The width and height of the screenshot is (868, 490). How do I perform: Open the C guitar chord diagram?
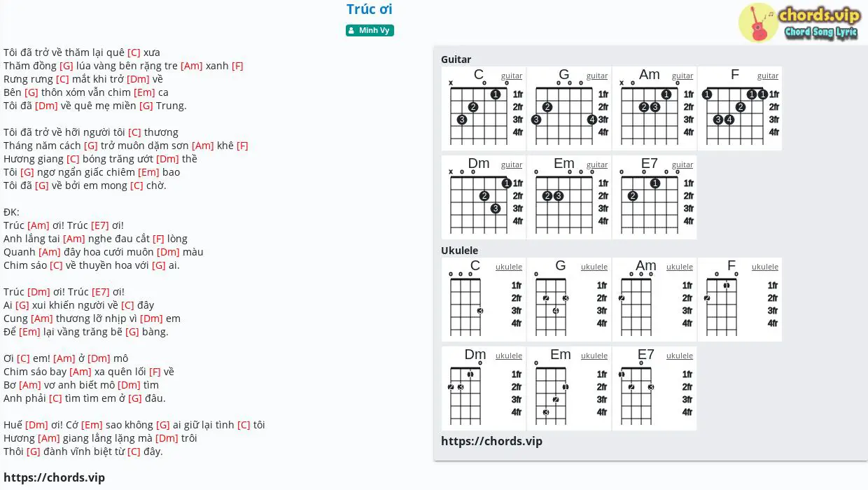tap(484, 108)
